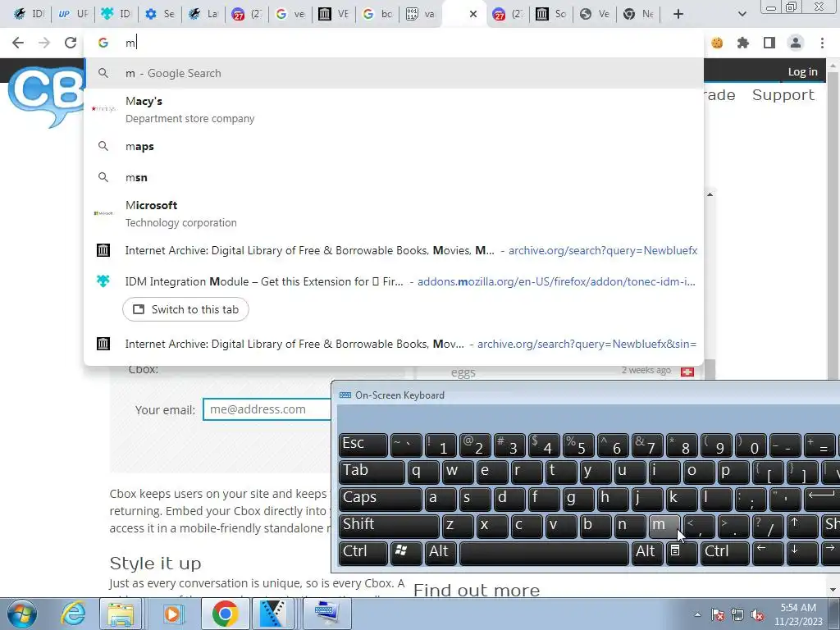The image size is (840, 630).
Task: Open media player icon on taskbar
Action: (x=172, y=614)
